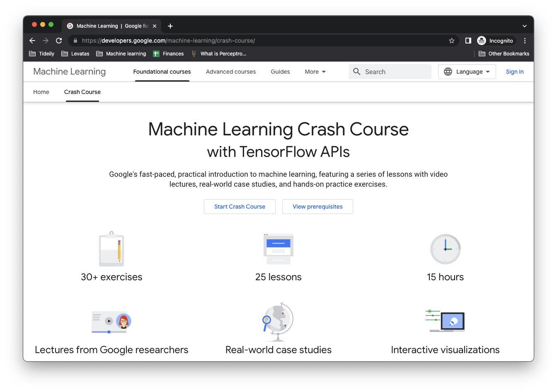Click the Machine Learning site title
557x392 pixels.
tap(70, 72)
